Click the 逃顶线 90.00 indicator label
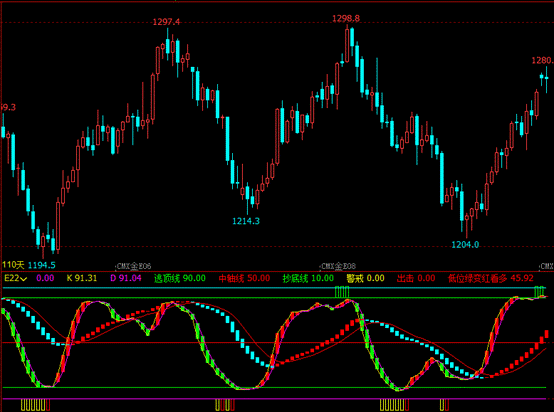 coord(180,278)
